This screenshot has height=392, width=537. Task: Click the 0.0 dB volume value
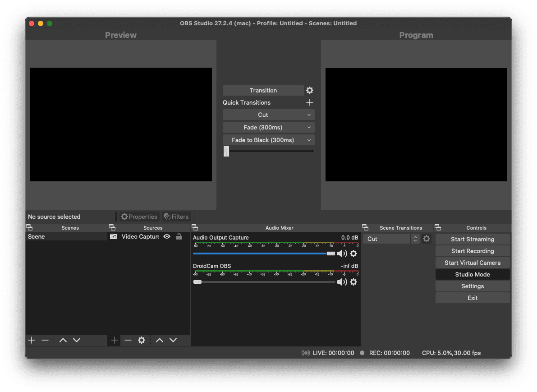(350, 237)
